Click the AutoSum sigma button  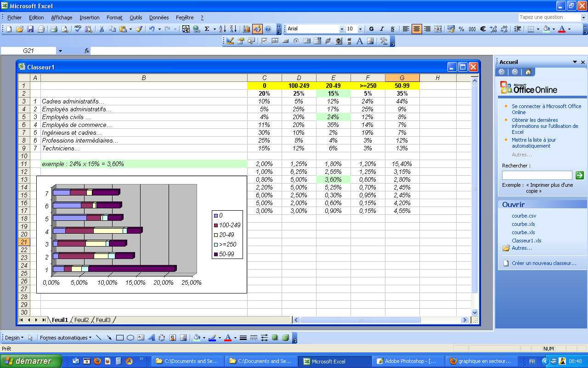click(x=207, y=29)
